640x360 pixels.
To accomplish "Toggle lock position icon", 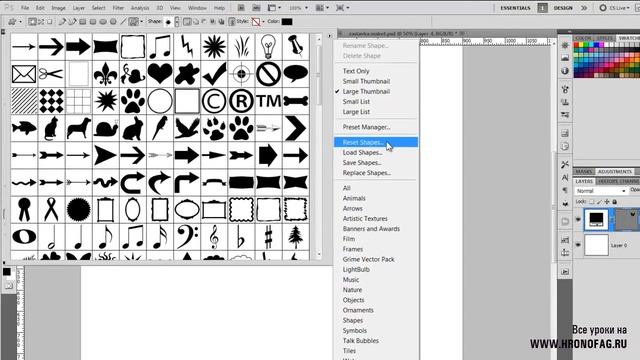I will tap(607, 202).
